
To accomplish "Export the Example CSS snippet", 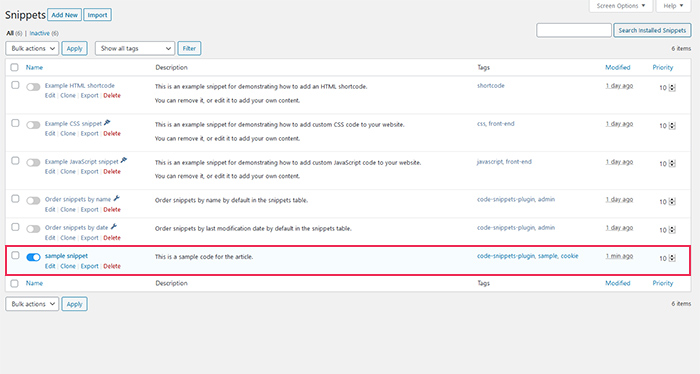I will coord(89,133).
